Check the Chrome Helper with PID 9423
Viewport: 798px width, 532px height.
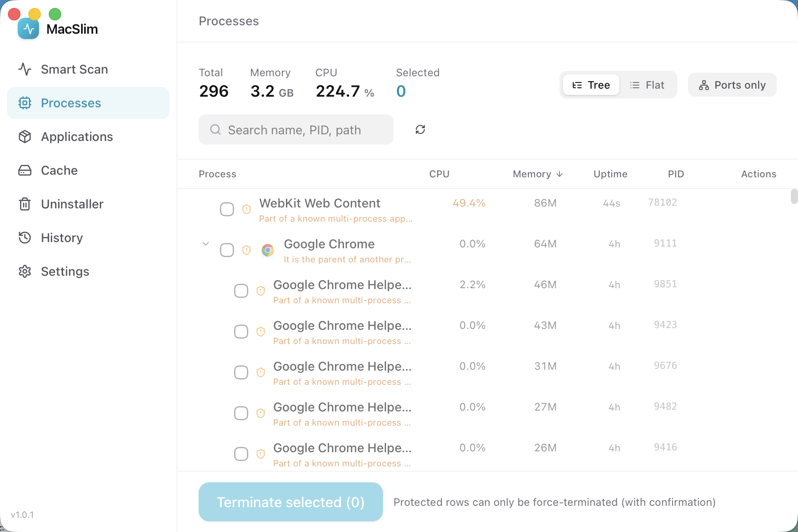[x=241, y=332]
